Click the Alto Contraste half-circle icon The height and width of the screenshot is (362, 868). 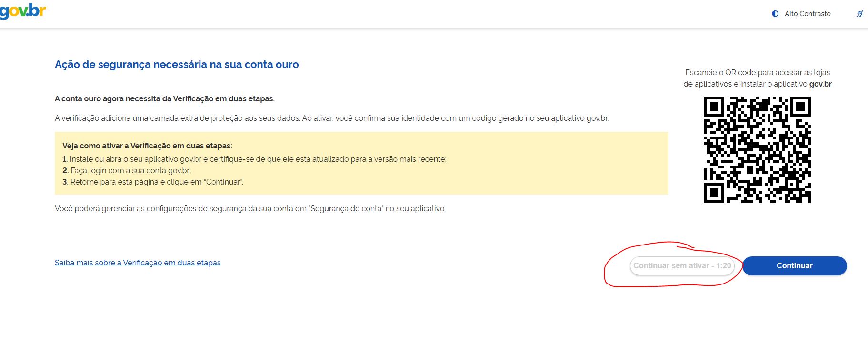point(775,14)
